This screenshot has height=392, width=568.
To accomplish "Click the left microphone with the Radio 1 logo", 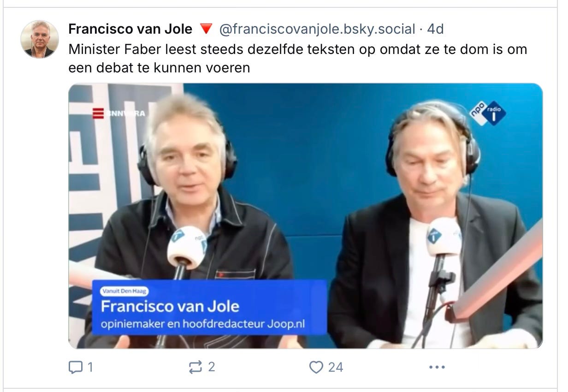I will point(187,247).
